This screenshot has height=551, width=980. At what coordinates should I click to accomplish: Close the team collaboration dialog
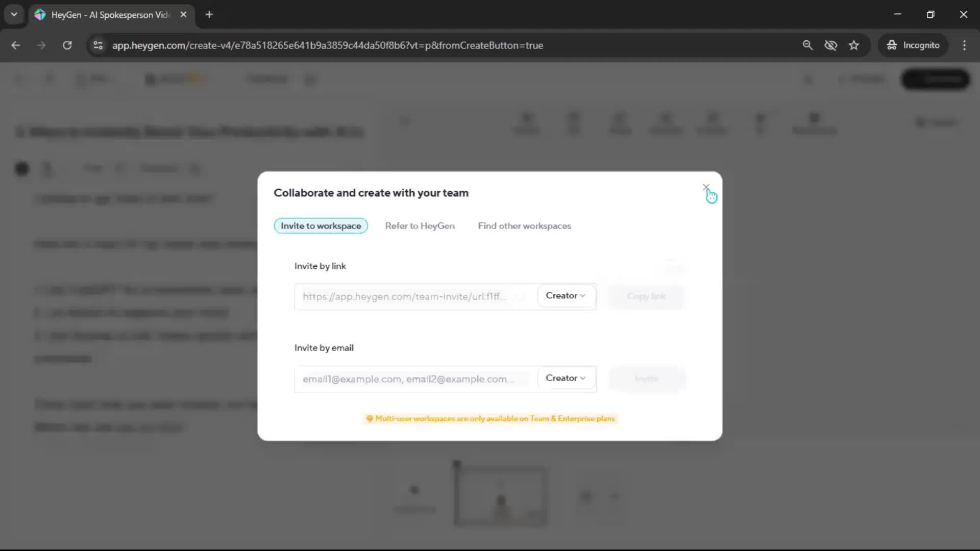pos(706,188)
